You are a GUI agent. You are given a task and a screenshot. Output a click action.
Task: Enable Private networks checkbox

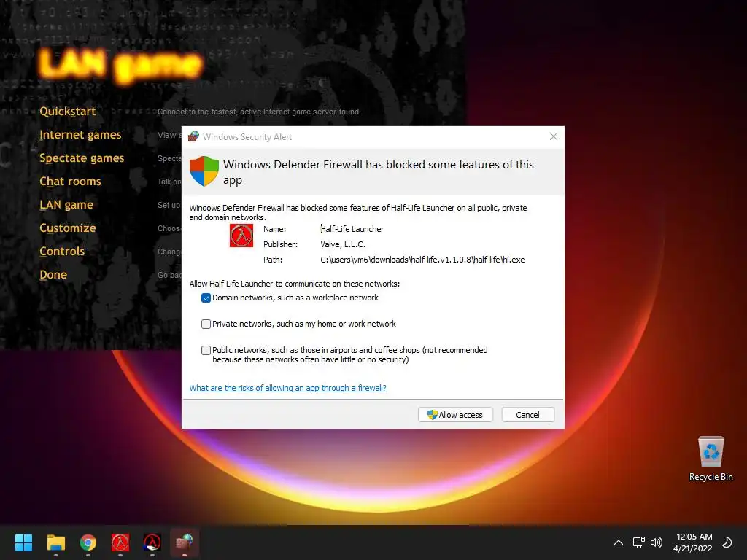coord(206,324)
